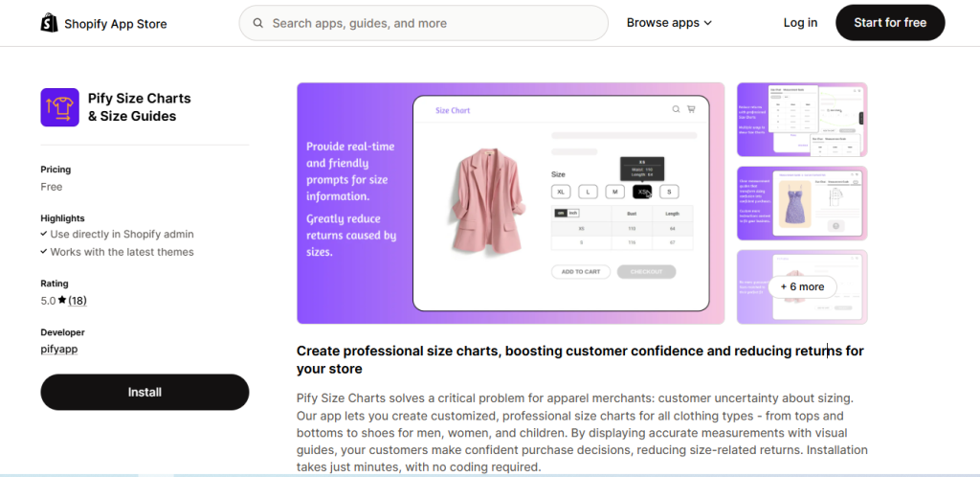
Task: Click the Free pricing text
Action: click(x=52, y=187)
